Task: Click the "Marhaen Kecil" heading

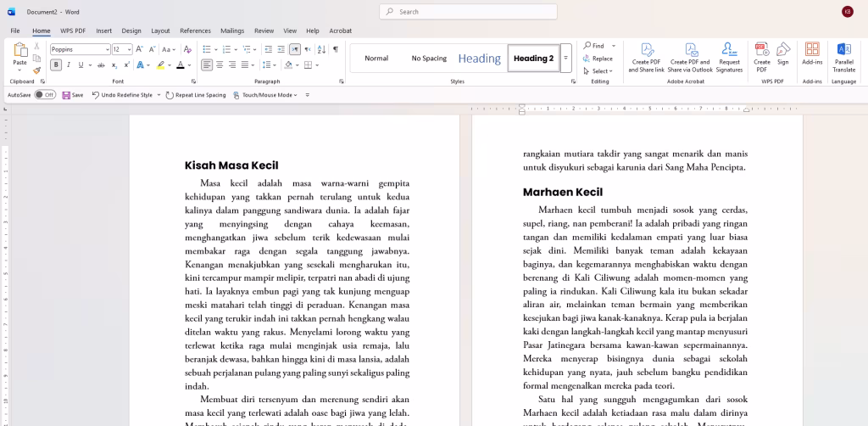Action: [x=563, y=193]
